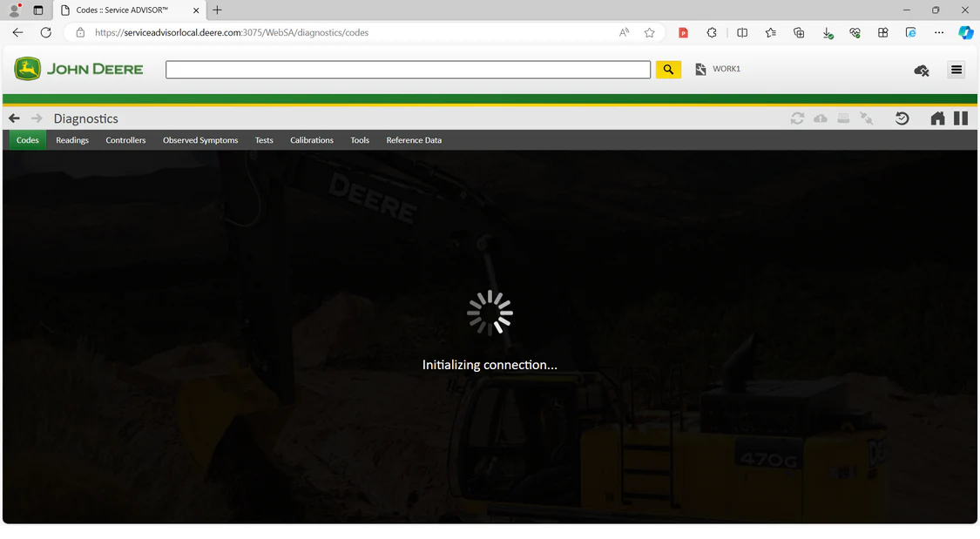Image resolution: width=980 pixels, height=539 pixels.
Task: Click the disconnect plug icon
Action: coord(866,118)
